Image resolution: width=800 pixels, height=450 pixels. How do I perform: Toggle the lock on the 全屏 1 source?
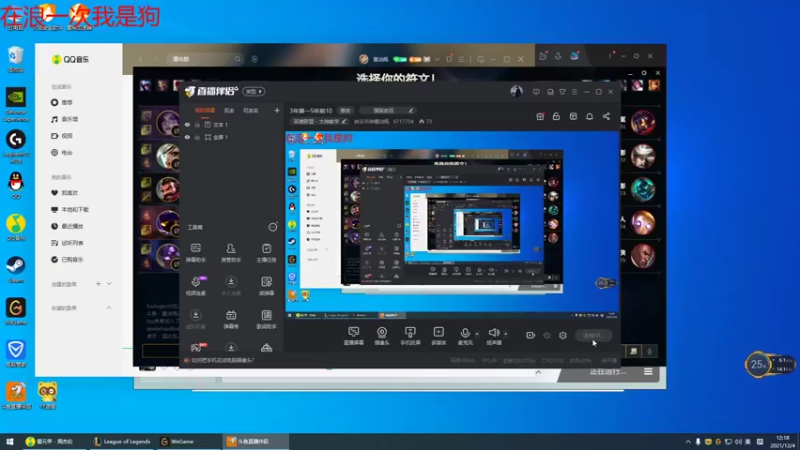click(x=197, y=137)
